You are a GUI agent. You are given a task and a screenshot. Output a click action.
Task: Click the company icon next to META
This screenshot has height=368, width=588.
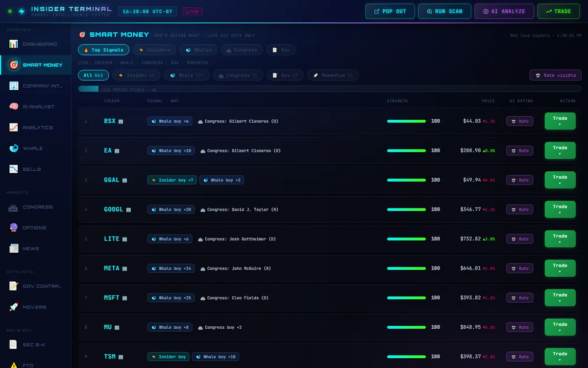125,268
